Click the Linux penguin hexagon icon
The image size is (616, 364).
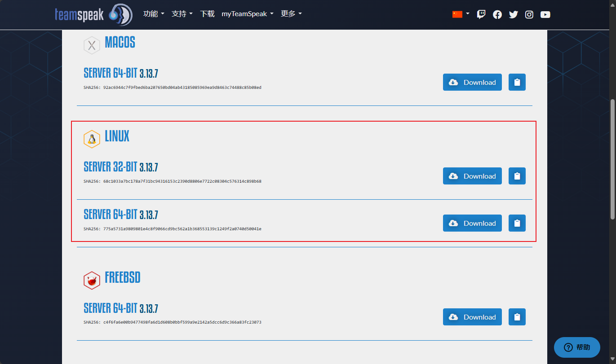click(92, 139)
